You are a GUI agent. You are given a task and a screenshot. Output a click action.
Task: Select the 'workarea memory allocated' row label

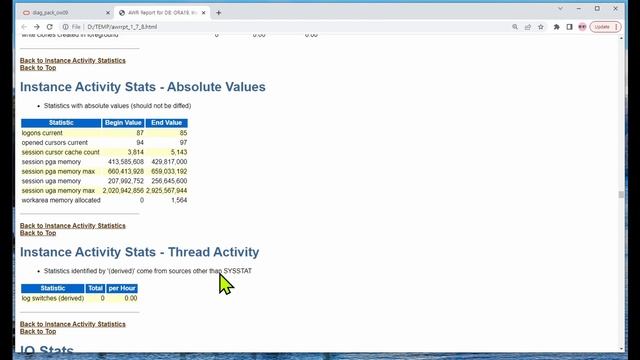[61, 200]
